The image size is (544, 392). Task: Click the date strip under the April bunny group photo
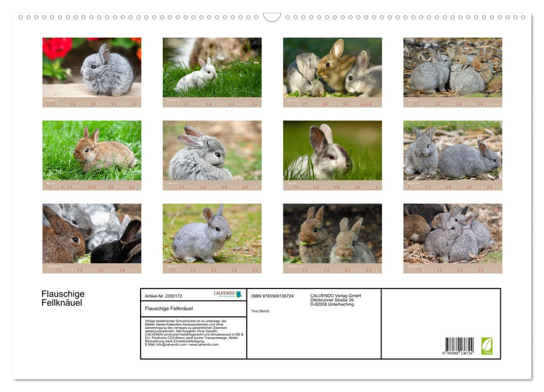[453, 102]
